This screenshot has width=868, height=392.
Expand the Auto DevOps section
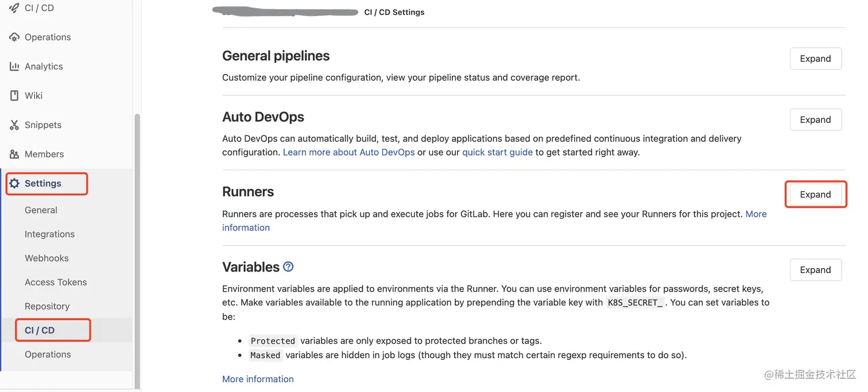pos(815,119)
